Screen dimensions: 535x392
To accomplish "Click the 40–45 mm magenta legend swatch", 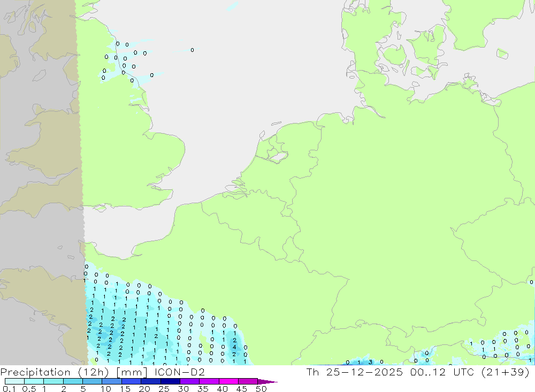I will tap(228, 381).
